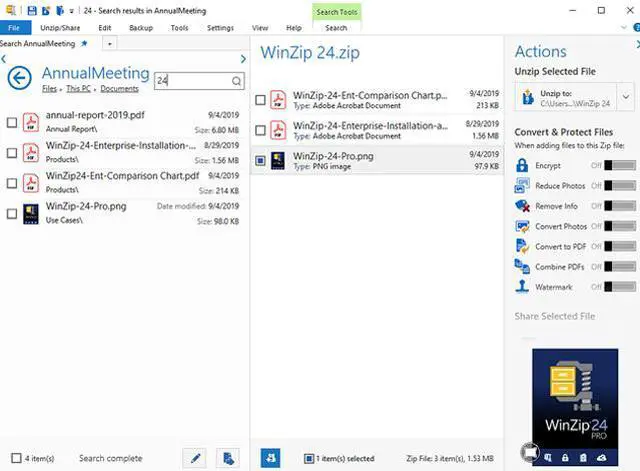Viewport: 640px width, 471px height.
Task: Uncheck the WinZip-24-Pro.png checkbox in zip pane
Action: pyautogui.click(x=260, y=161)
